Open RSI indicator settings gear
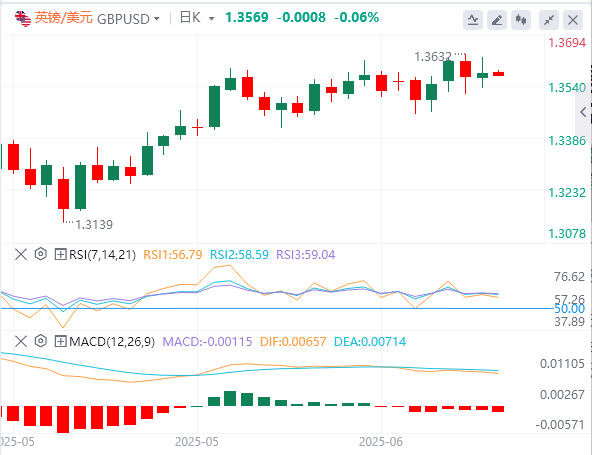592x455 pixels. click(x=40, y=254)
